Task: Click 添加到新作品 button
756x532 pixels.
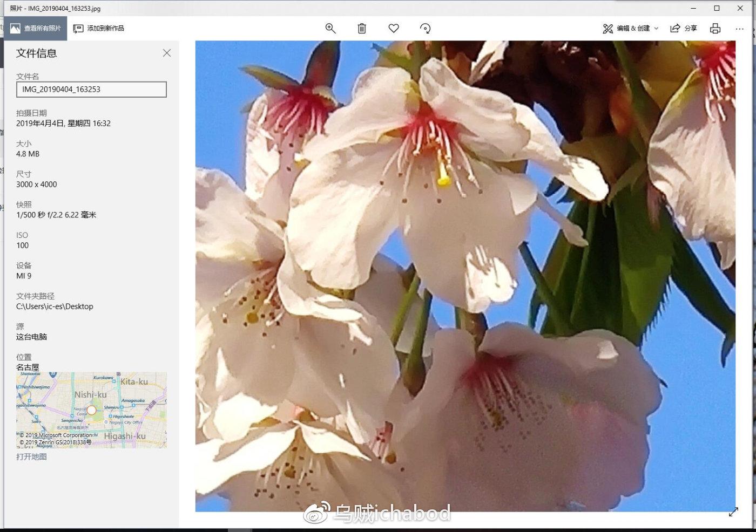Action: (x=99, y=28)
